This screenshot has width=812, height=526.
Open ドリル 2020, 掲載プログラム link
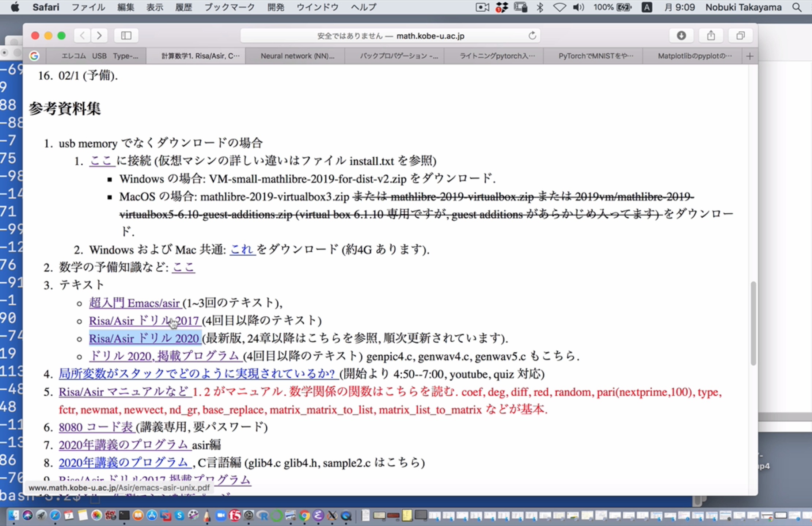coord(165,356)
